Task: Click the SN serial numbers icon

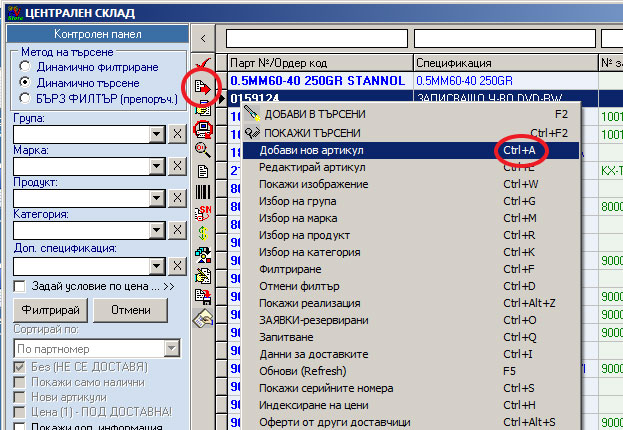Action: click(203, 213)
